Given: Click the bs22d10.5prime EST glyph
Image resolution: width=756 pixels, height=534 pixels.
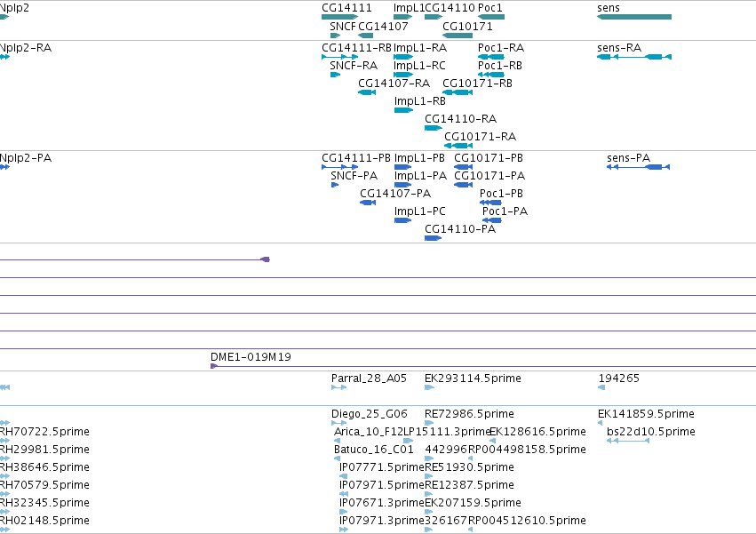Looking at the screenshot, I should point(628,441).
